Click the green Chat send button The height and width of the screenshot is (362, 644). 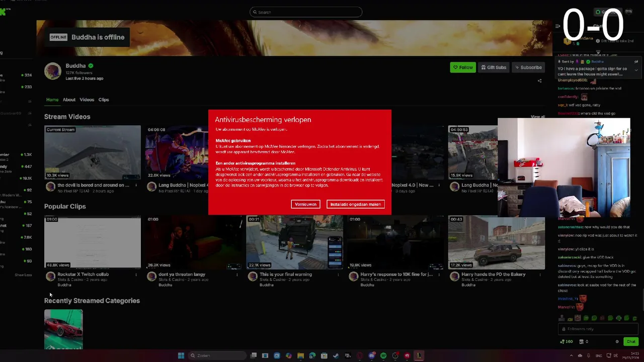[631, 341]
